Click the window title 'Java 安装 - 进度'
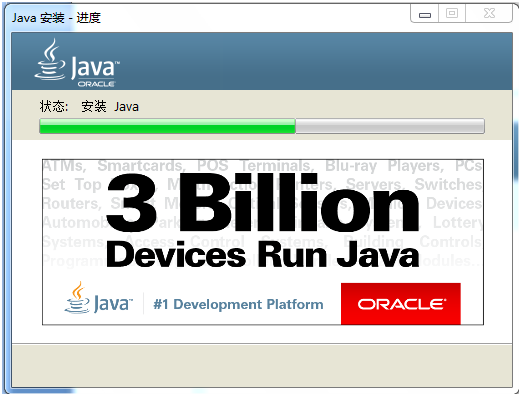Viewport: 521px width, 396px height. [56, 18]
